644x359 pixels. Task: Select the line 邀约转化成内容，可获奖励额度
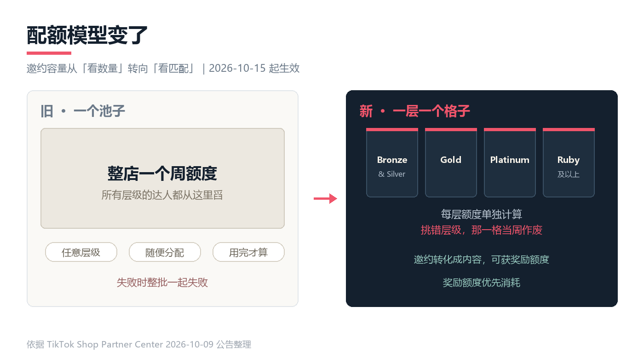(482, 260)
